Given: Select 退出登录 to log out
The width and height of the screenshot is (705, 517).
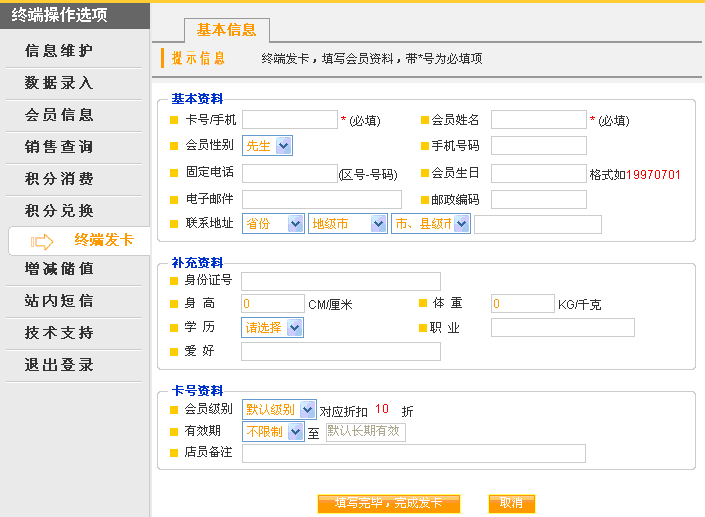Looking at the screenshot, I should [59, 365].
